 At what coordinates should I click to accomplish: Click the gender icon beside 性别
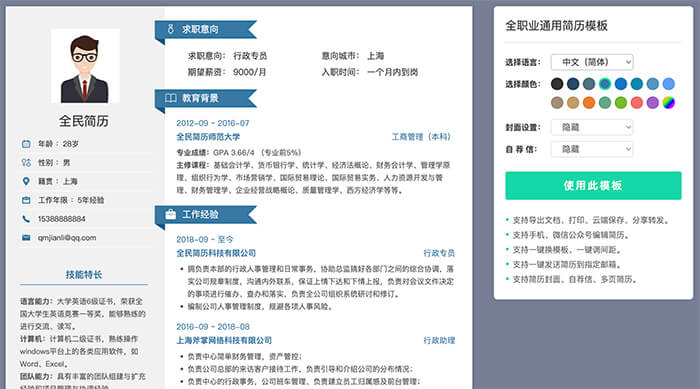tap(26, 163)
